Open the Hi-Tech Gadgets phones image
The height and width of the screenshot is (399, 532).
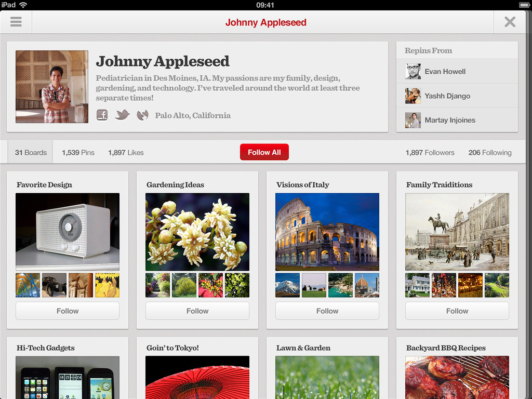(68, 377)
